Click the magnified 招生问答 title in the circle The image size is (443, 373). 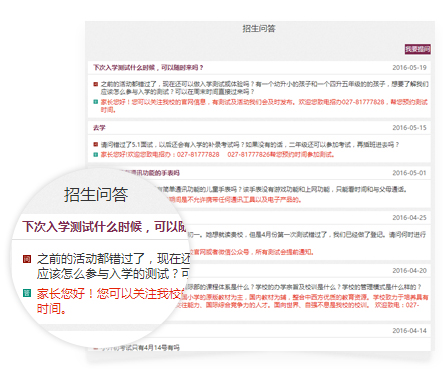pos(96,194)
